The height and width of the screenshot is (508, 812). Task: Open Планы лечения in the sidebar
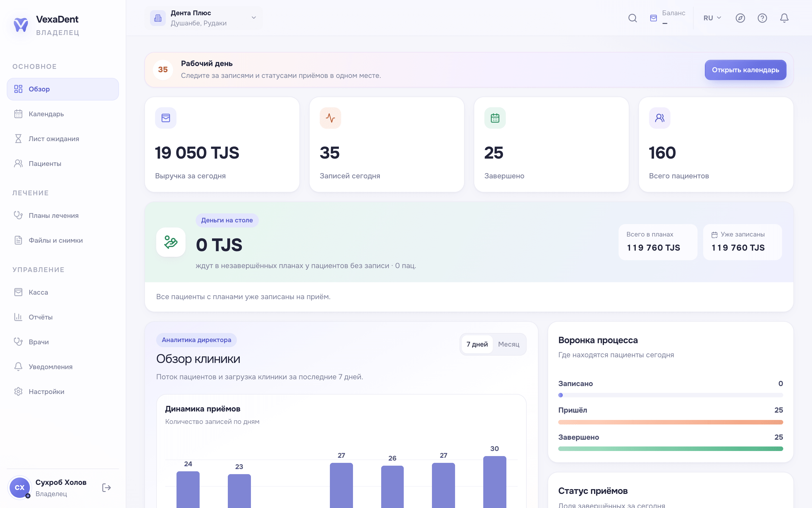pyautogui.click(x=63, y=215)
